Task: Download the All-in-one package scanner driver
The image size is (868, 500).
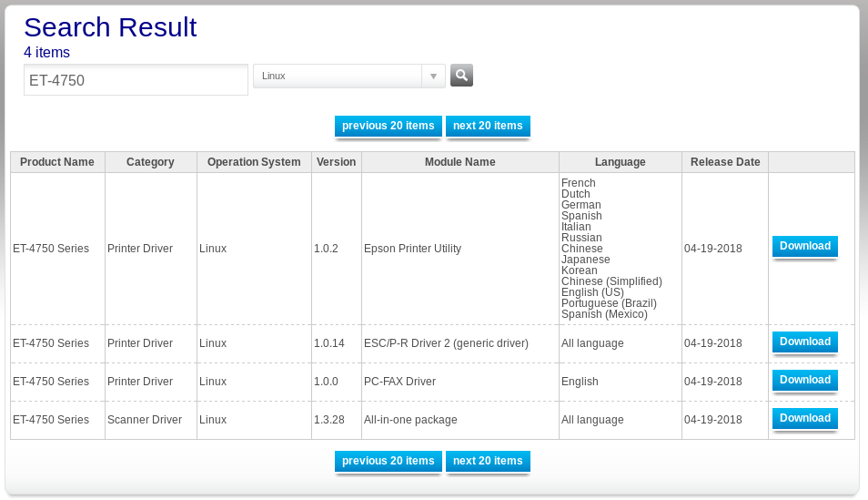Action: coord(804,419)
